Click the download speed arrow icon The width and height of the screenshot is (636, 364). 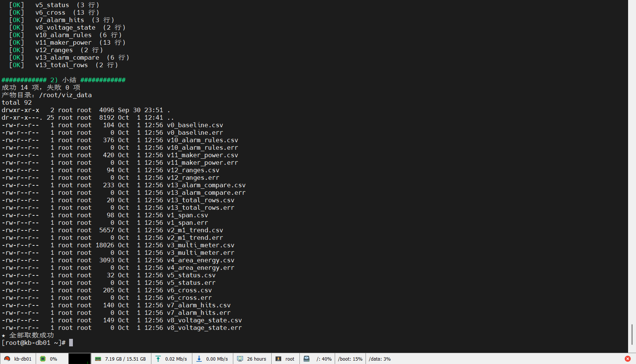pos(199,359)
